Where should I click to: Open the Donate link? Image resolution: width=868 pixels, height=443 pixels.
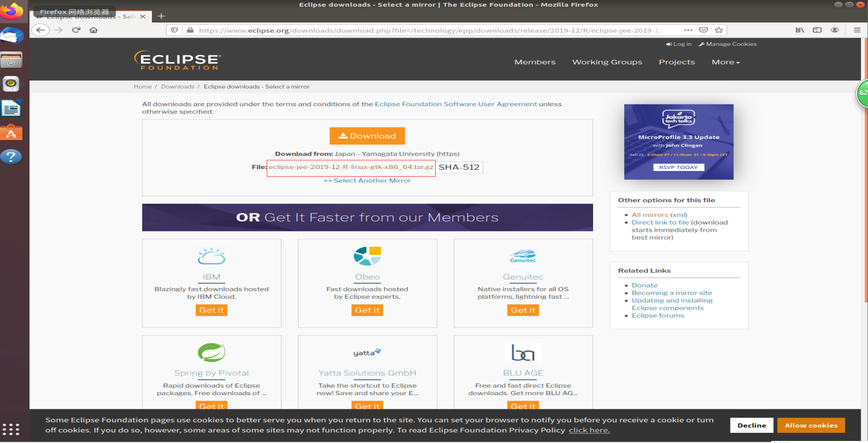coord(645,286)
